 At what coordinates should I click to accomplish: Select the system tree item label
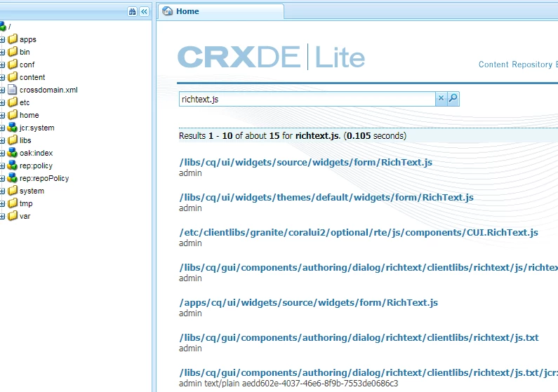(x=32, y=191)
